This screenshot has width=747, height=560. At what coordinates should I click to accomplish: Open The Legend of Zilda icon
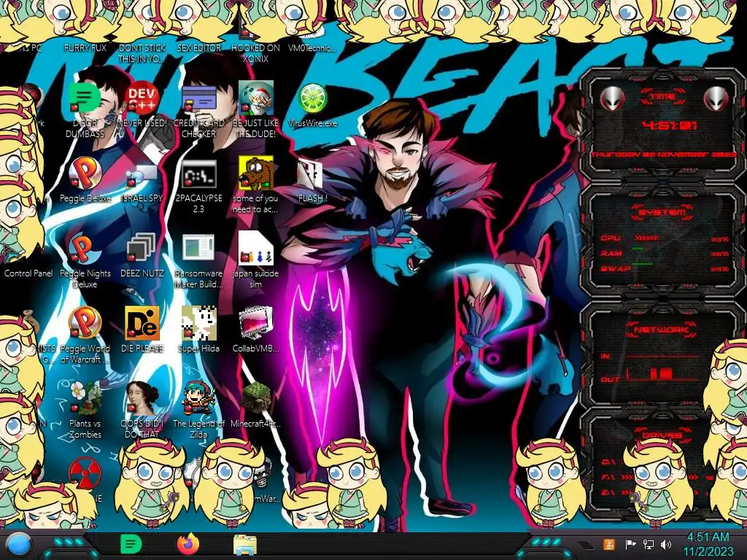(x=198, y=397)
